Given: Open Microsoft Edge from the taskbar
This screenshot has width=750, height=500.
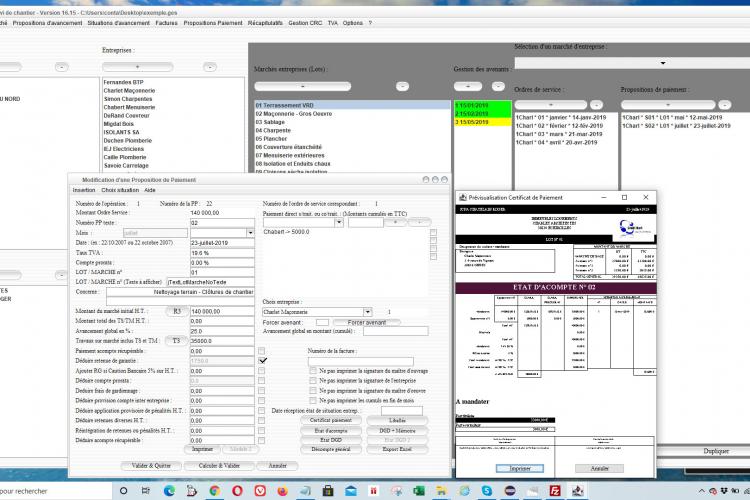Looking at the screenshot, I should point(169,490).
